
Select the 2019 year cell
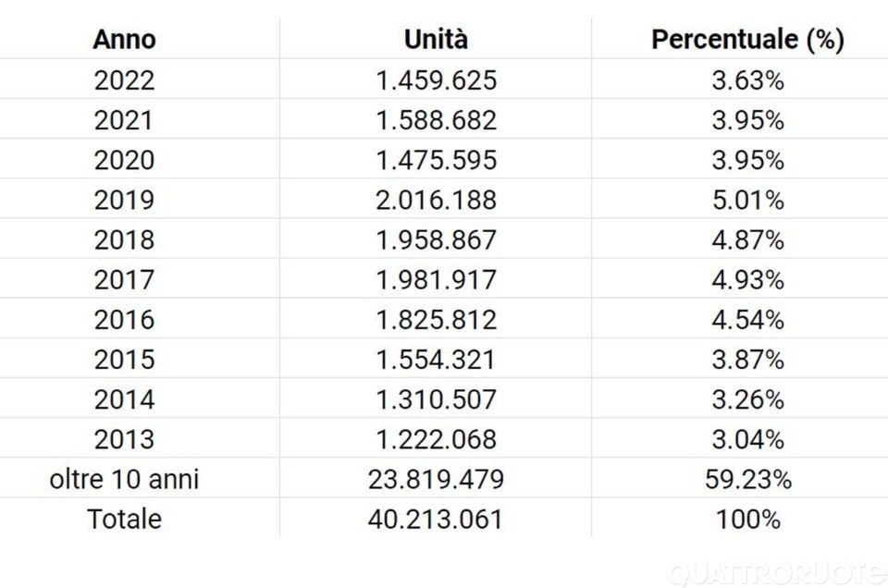coord(125,200)
